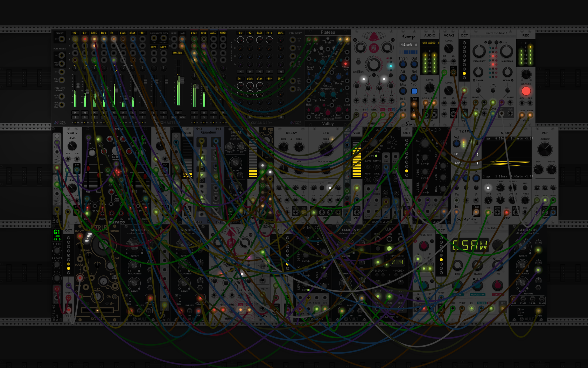
Task: Click the Mix knob on Comp module
Action: coord(403,91)
